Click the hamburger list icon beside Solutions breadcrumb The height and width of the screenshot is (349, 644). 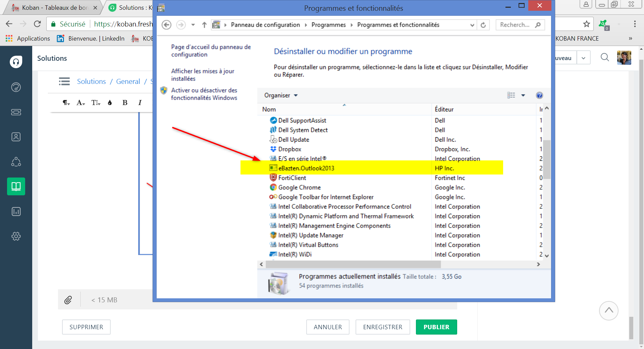point(64,82)
